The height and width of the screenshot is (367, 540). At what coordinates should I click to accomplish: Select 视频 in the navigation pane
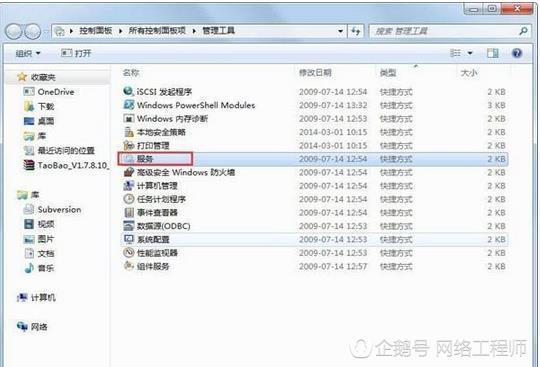[46, 224]
